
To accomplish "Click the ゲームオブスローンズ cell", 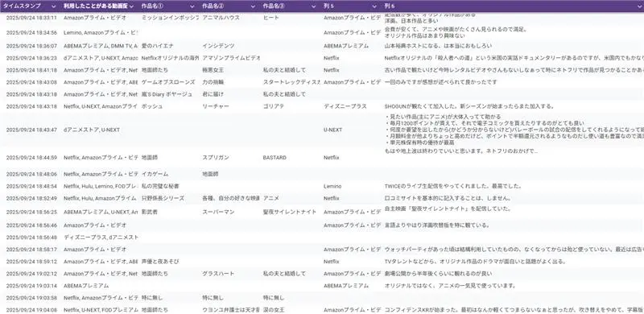I will [x=167, y=82].
